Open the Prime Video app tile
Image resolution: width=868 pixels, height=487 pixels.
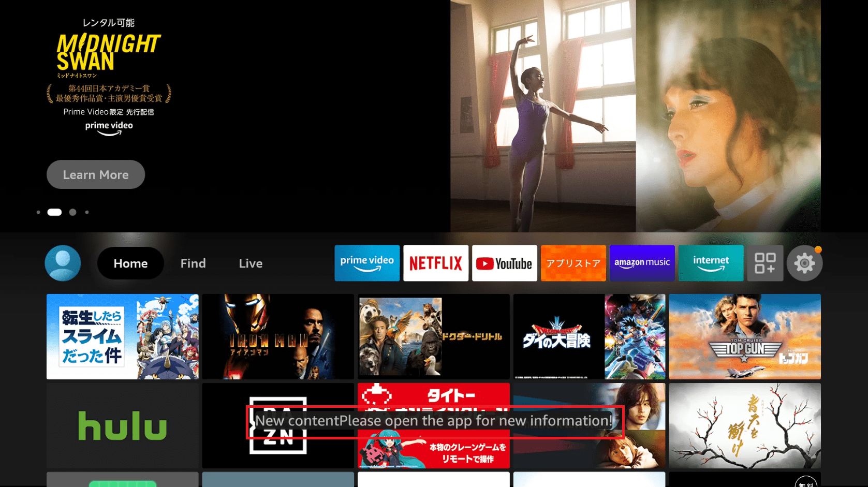tap(366, 263)
